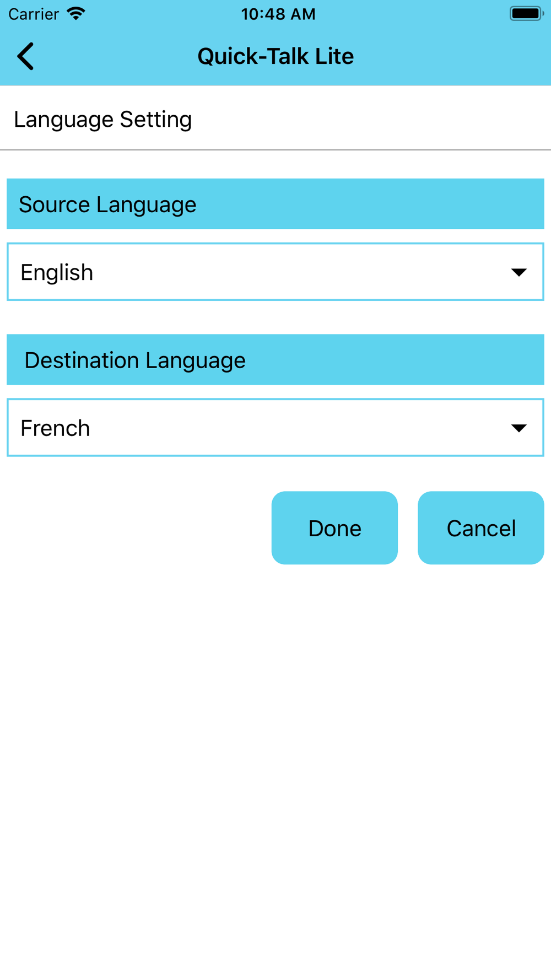Click the divider line under Language Setting
The height and width of the screenshot is (980, 551).
coord(275,149)
